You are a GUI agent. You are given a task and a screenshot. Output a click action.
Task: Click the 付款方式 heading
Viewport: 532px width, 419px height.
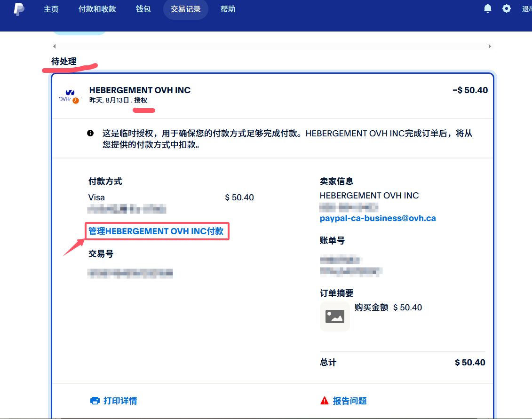coord(105,181)
